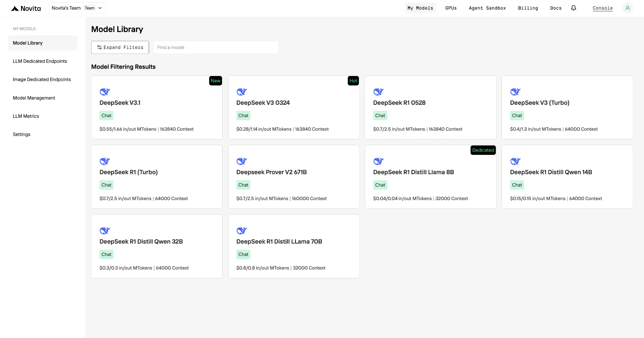Viewport: 644px width, 338px height.
Task: Open DeepSeek R1 Distill Qwen 32B title
Action: [x=141, y=242]
